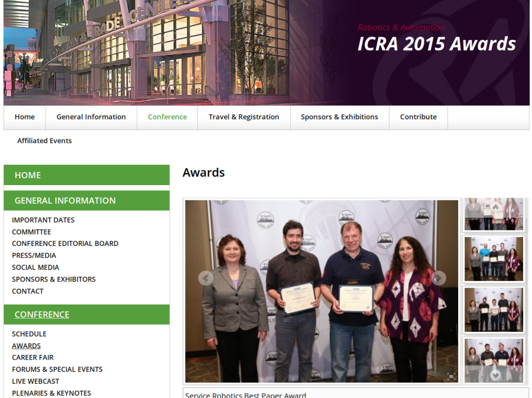Open the CONTACT page from the sidebar

pos(28,291)
